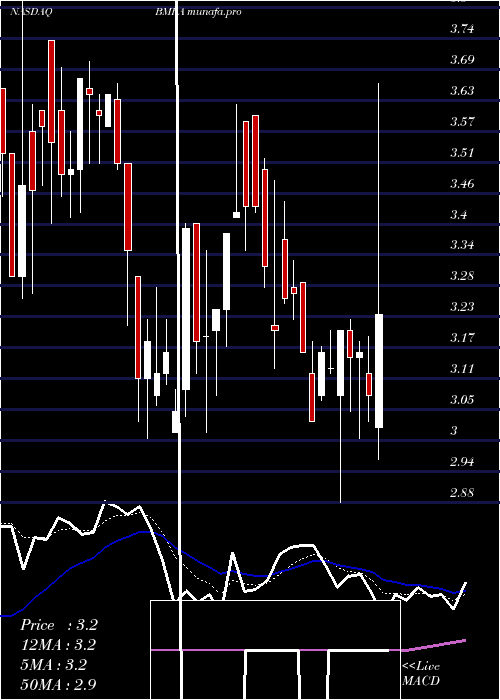Click the munafa.pro ticker title text
The image size is (500, 700).
coord(199,12)
